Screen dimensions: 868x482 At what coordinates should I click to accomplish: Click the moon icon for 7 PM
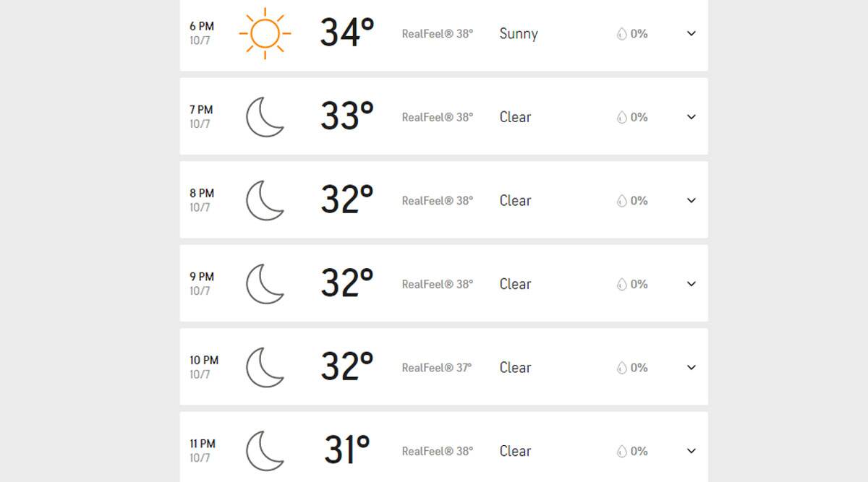[265, 117]
